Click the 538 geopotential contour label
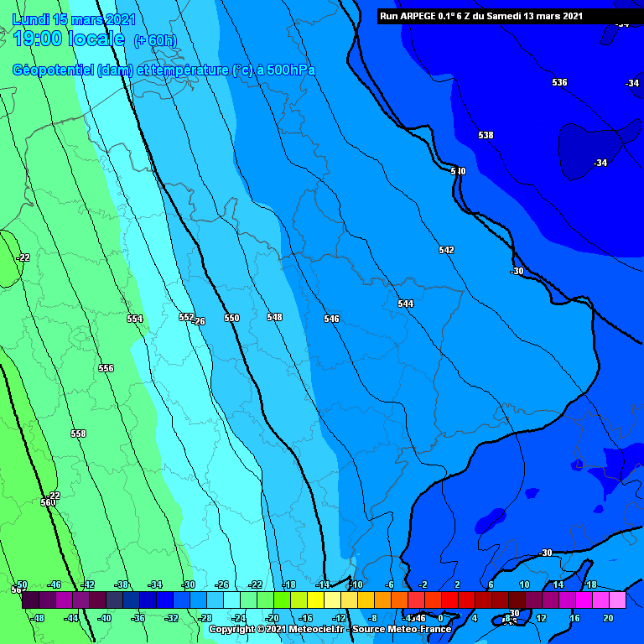The width and height of the screenshot is (644, 644). point(486,135)
